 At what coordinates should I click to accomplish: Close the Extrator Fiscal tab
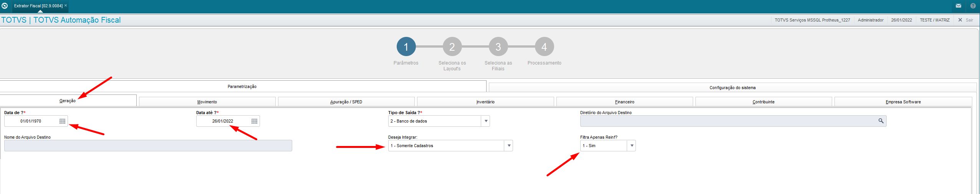coord(66,5)
